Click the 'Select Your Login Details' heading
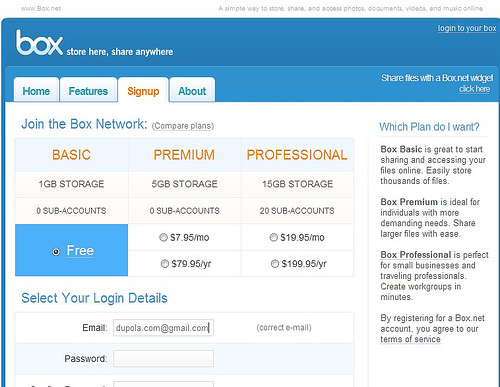 tap(94, 298)
